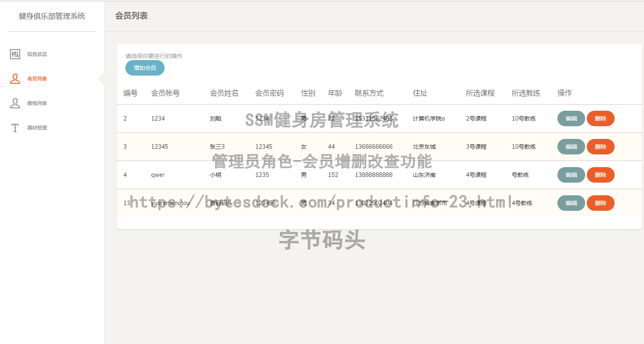Open 教练列表 menu item

37,103
